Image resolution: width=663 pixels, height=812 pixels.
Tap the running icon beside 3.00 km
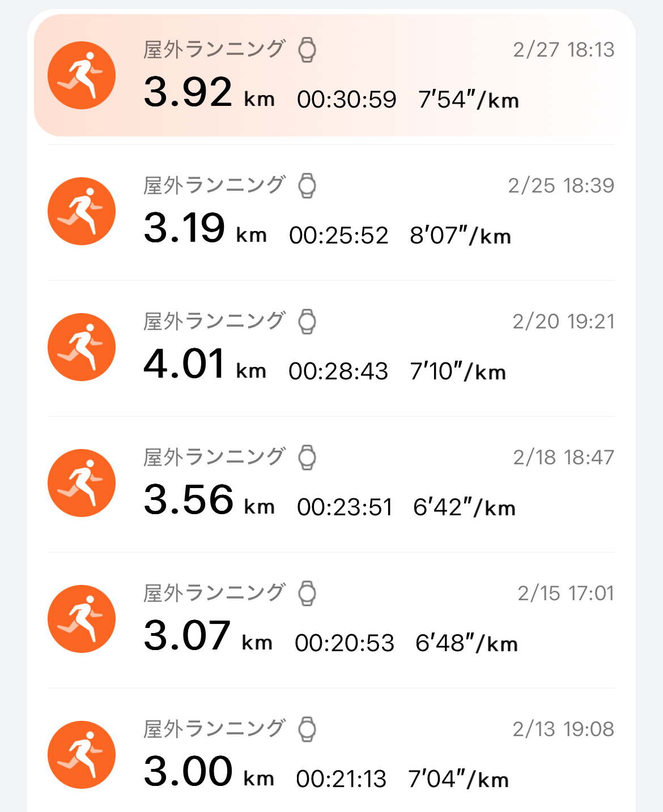click(82, 755)
